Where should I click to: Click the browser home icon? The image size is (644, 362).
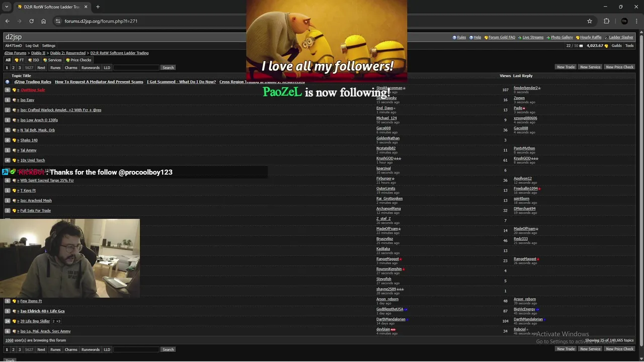43,21
